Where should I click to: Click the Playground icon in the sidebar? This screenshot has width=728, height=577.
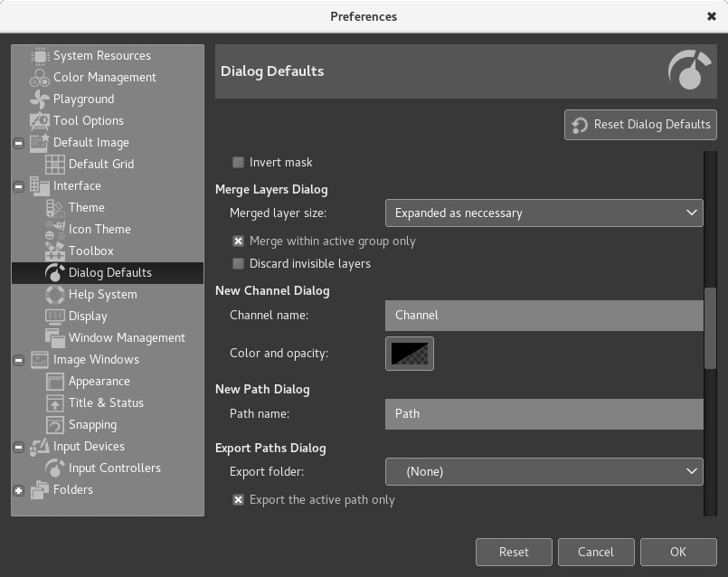39,99
